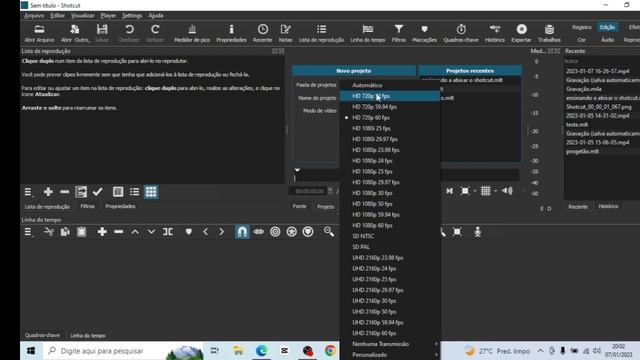640x360 pixels.
Task: Choose HD 720p 59.94 fps mode
Action: click(390, 107)
